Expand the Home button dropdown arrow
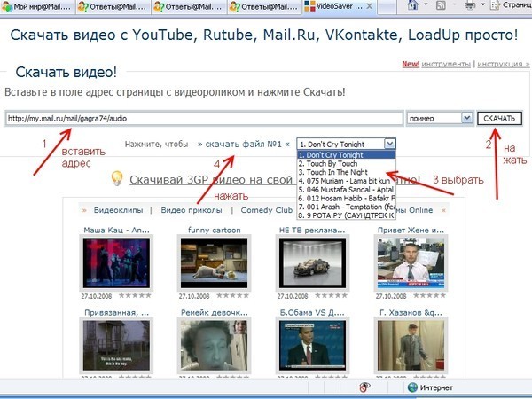This screenshot has height=399, width=532. click(x=426, y=4)
